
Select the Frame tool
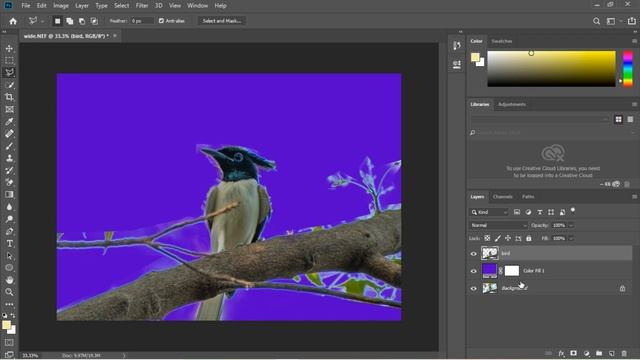pyautogui.click(x=9, y=109)
